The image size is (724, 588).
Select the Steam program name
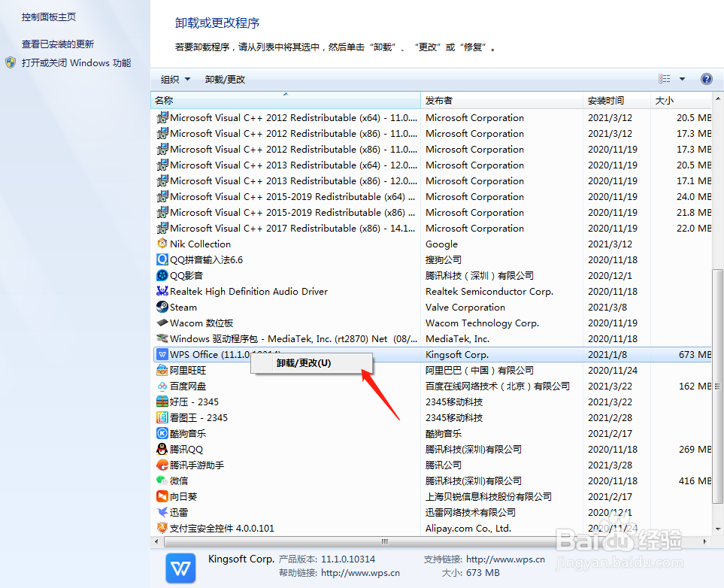[183, 308]
